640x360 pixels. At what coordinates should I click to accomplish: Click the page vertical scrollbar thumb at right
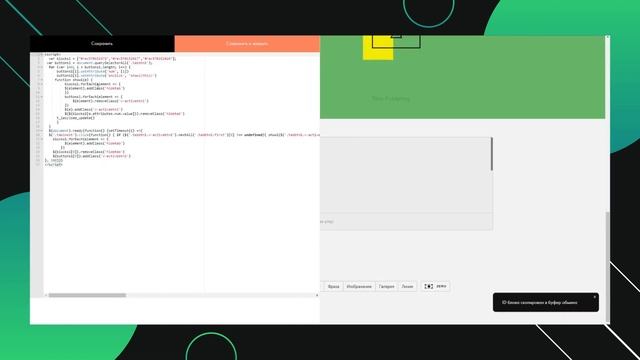pyautogui.click(x=608, y=267)
